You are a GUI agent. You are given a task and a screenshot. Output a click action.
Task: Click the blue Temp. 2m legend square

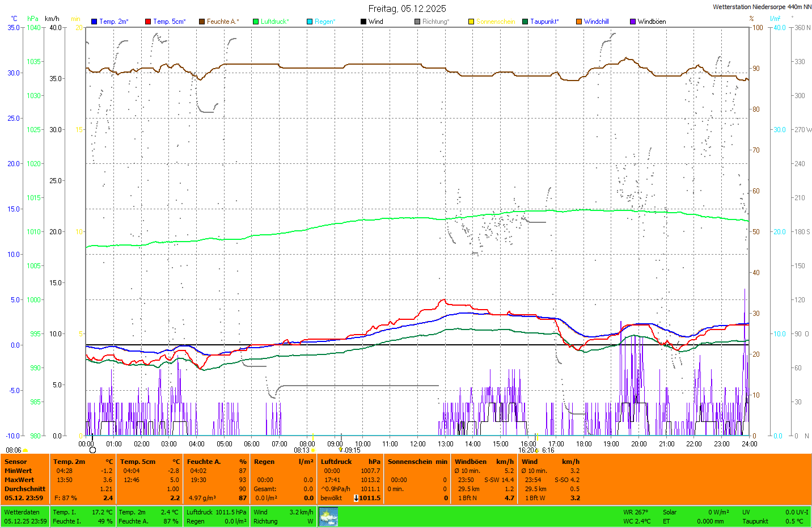pyautogui.click(x=94, y=22)
